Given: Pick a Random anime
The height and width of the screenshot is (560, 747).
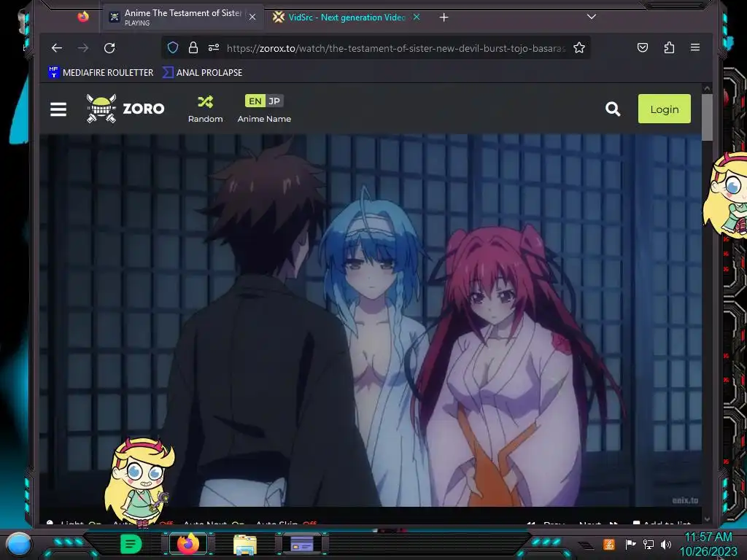Looking at the screenshot, I should (205, 109).
